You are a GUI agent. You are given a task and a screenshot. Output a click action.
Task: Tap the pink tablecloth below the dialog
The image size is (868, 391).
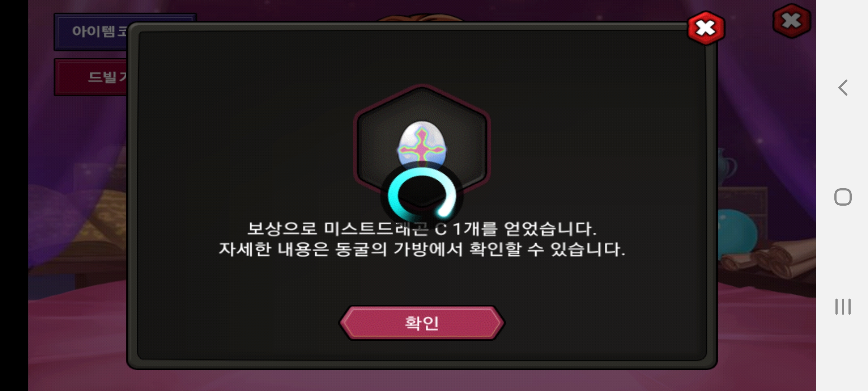click(x=422, y=380)
